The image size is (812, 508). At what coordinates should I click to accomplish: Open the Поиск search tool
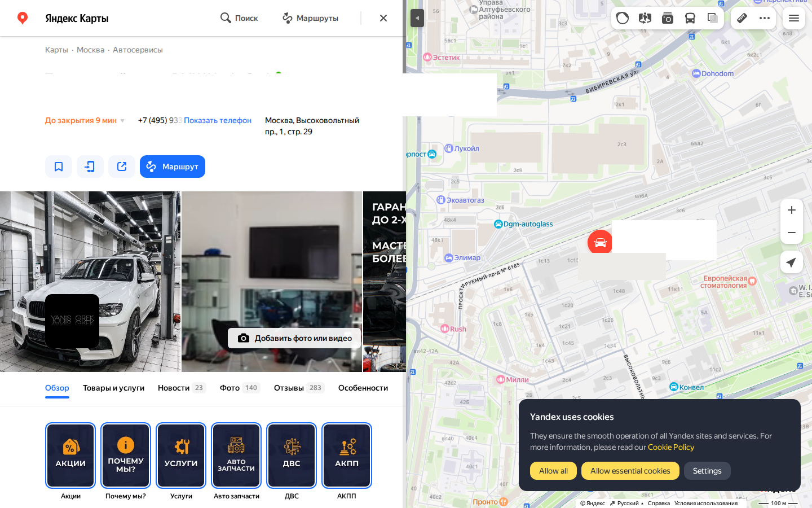click(x=239, y=18)
